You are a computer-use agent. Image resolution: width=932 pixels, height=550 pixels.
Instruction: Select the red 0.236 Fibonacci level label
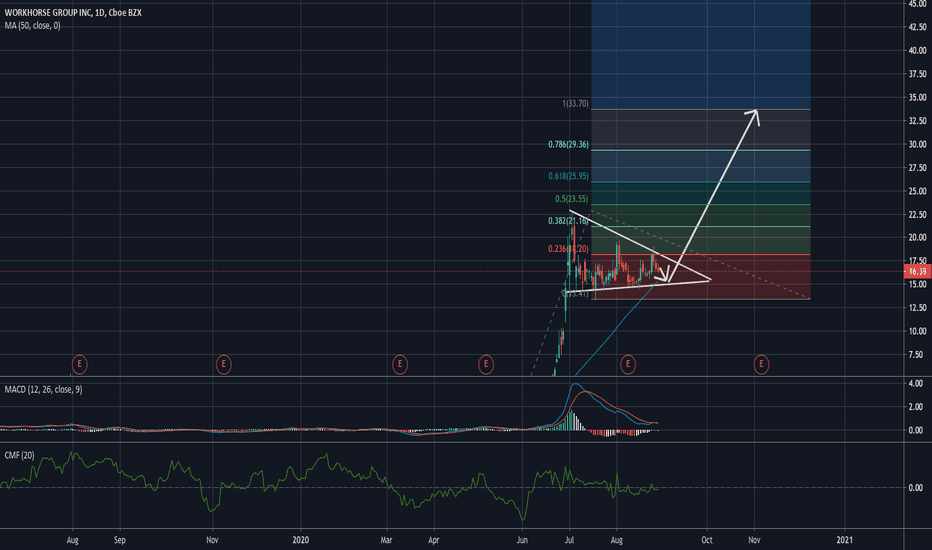[568, 249]
